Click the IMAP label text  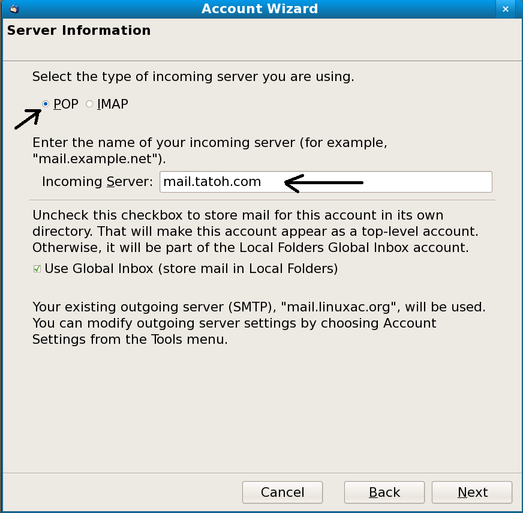(112, 104)
